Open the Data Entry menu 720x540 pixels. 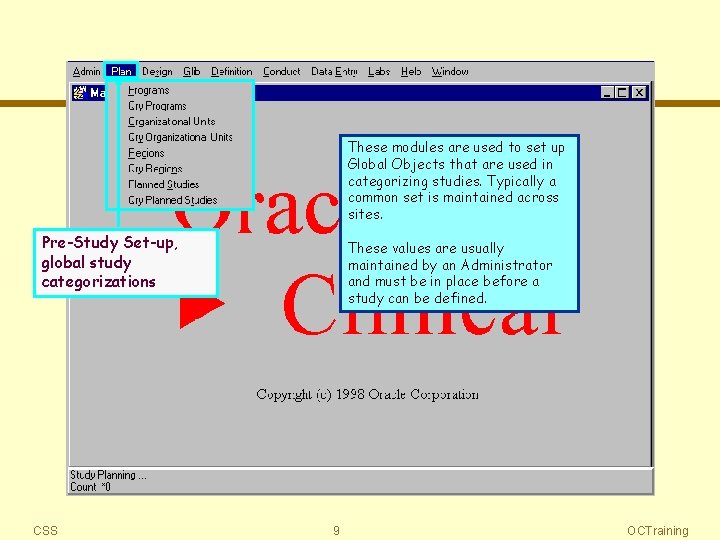[334, 72]
